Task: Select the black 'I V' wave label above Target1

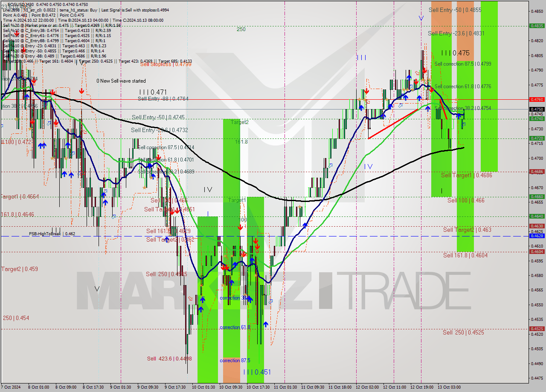Action: click(208, 189)
